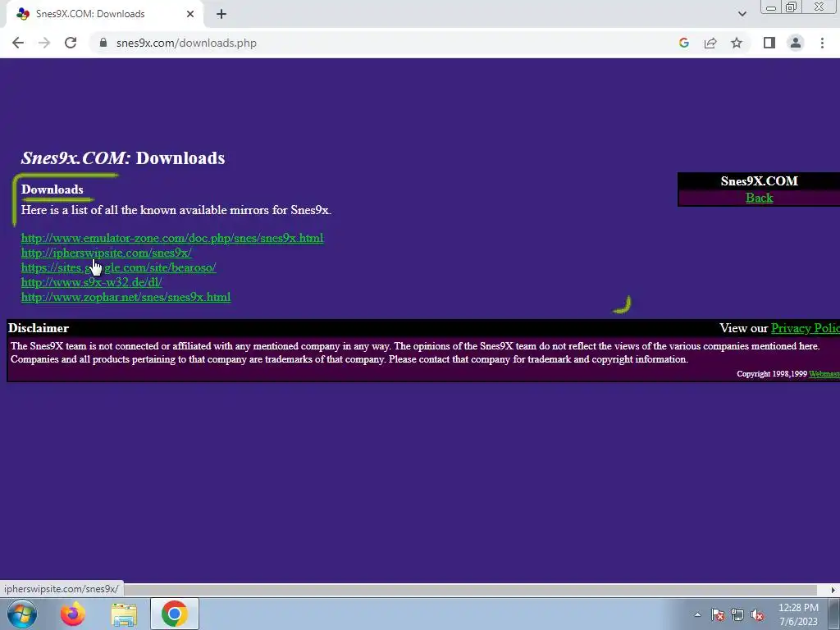Click the 'Snes9X.COM' sidebar box title

[x=759, y=181]
